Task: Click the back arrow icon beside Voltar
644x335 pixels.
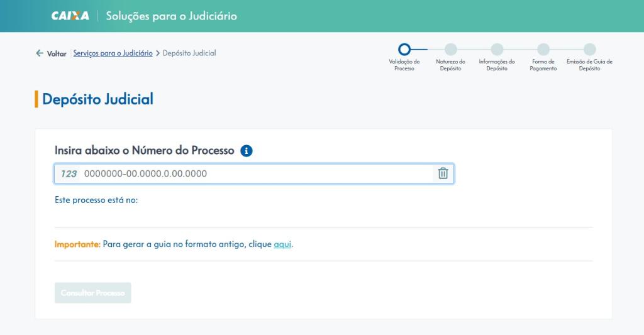Action: pyautogui.click(x=40, y=53)
